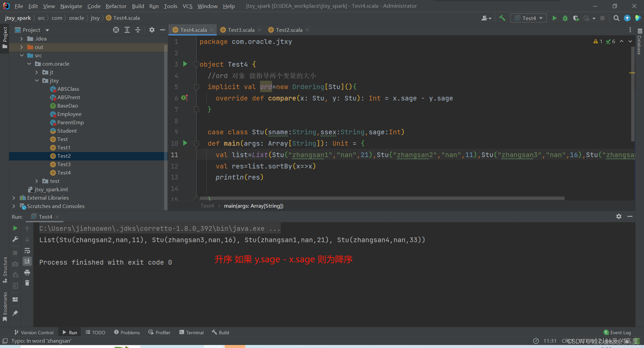This screenshot has width=644, height=348.
Task: Open the Terminal tool window
Action: coord(192,332)
